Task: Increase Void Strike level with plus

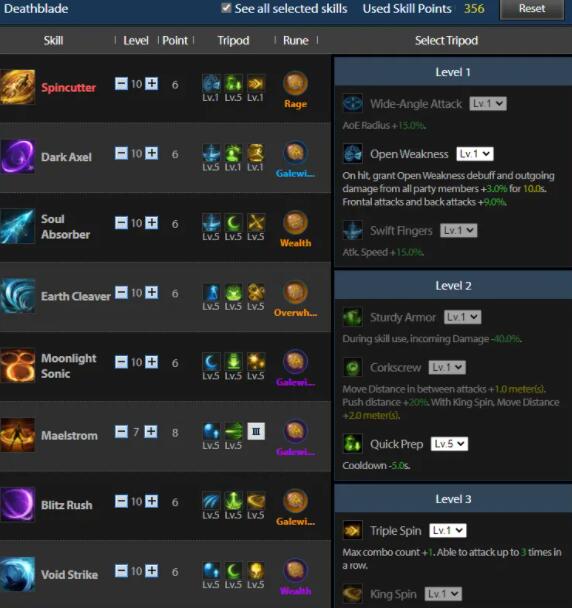Action: 151,570
